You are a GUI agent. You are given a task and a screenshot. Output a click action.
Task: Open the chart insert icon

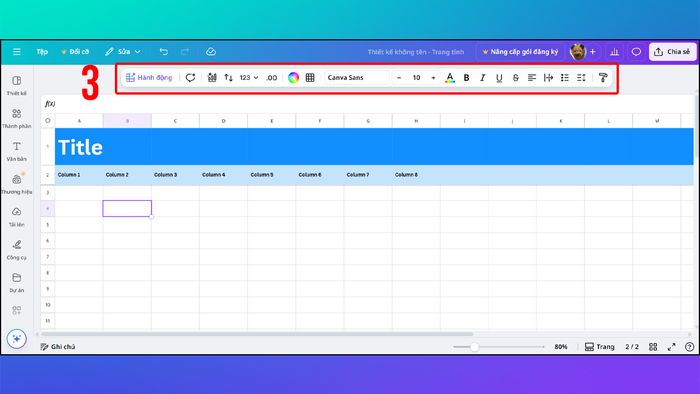(212, 78)
